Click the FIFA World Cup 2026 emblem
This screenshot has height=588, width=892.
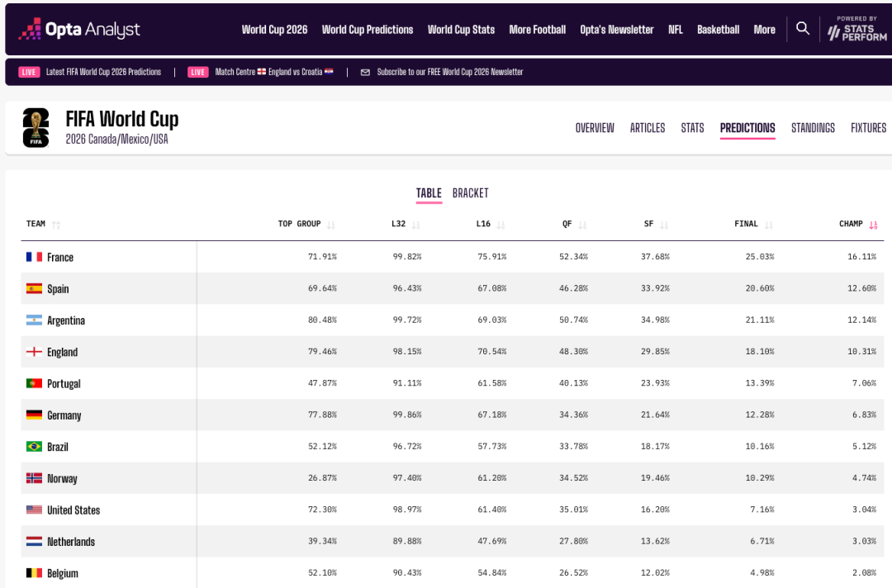(x=36, y=128)
